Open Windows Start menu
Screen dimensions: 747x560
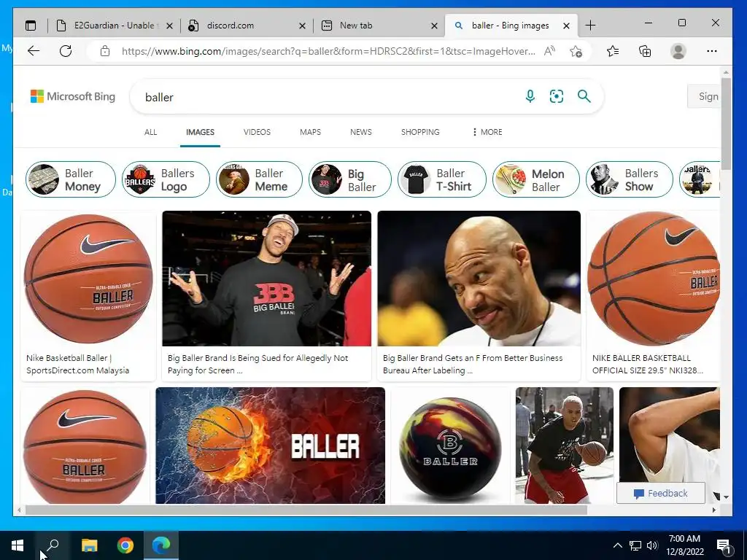pyautogui.click(x=18, y=545)
